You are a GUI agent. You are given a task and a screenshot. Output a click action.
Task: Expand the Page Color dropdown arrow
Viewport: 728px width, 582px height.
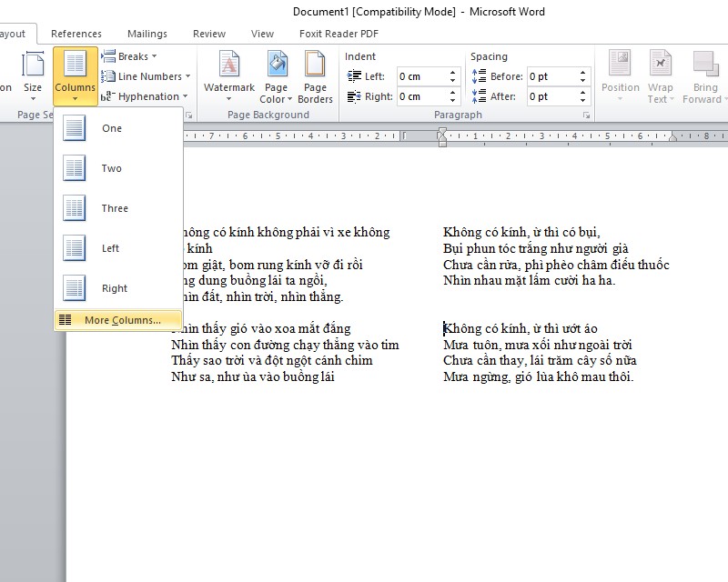click(289, 99)
